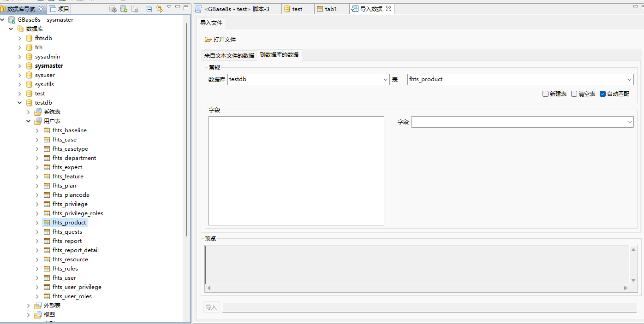
Task: Open the navigator view menu triangle
Action: click(169, 7)
